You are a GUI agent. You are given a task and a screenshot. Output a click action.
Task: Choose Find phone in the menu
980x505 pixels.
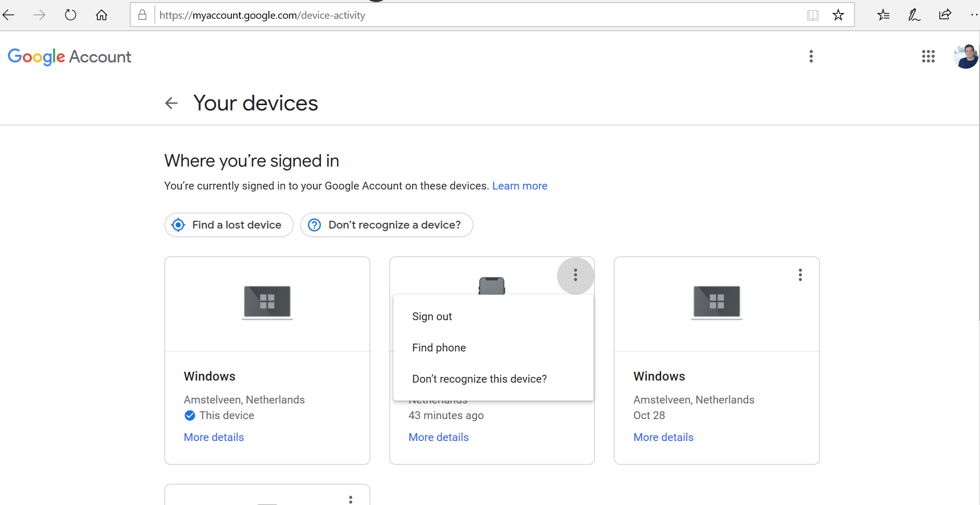439,348
